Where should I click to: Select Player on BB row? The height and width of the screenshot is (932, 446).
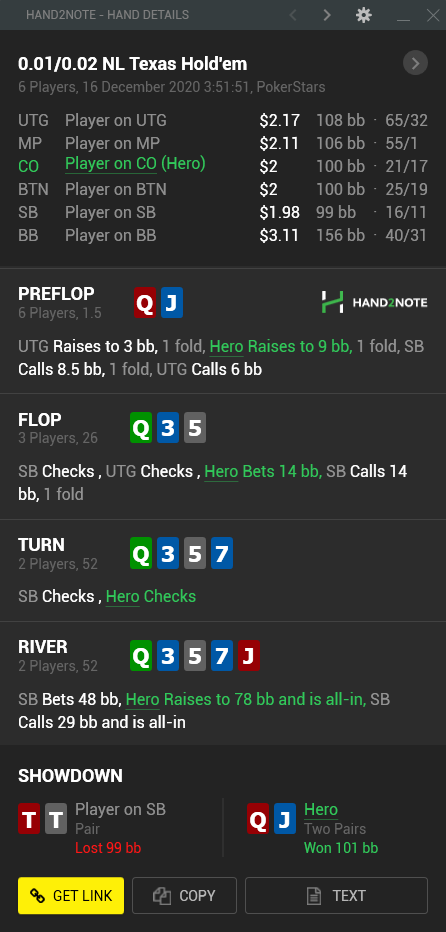tap(223, 235)
